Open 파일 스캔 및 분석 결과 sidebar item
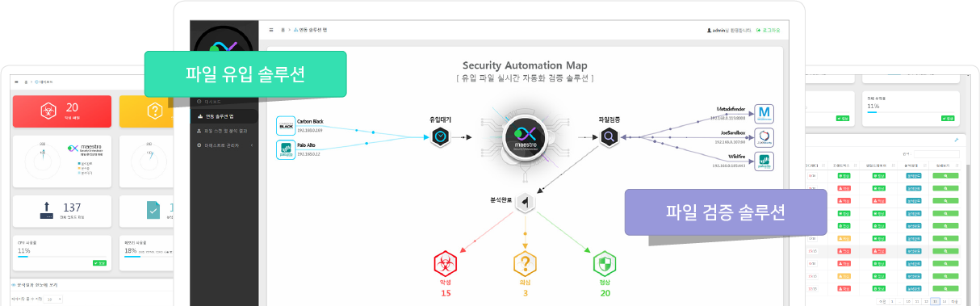Screen dimensions: 980x306 (225, 130)
